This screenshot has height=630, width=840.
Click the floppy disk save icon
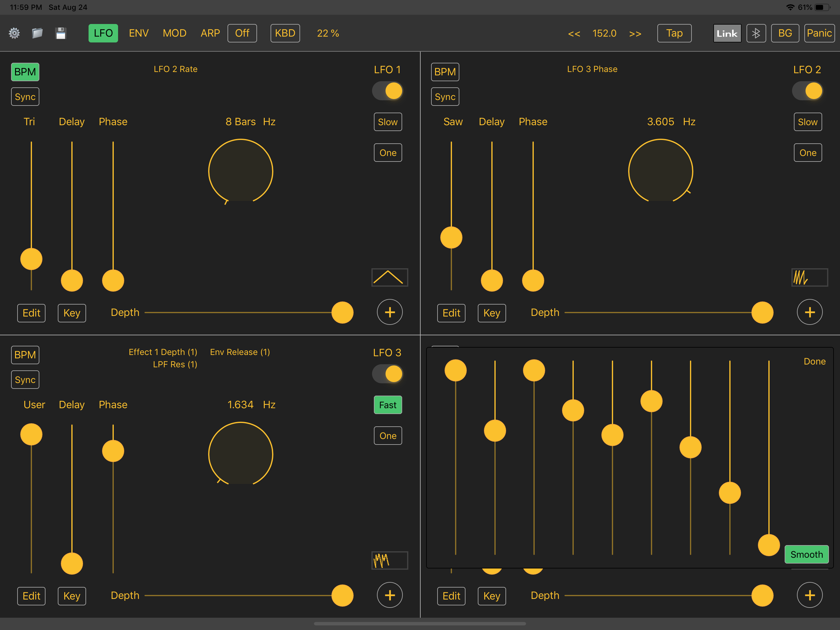tap(61, 34)
